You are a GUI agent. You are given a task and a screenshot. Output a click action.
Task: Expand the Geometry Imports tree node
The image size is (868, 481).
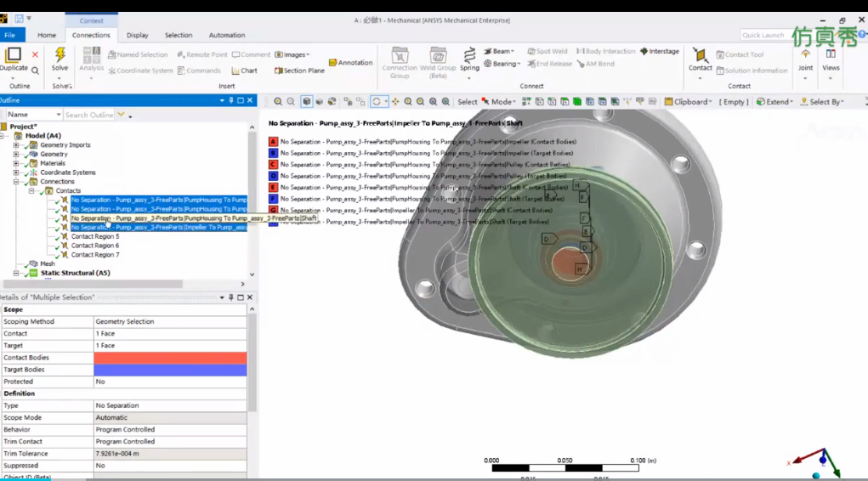(x=16, y=145)
